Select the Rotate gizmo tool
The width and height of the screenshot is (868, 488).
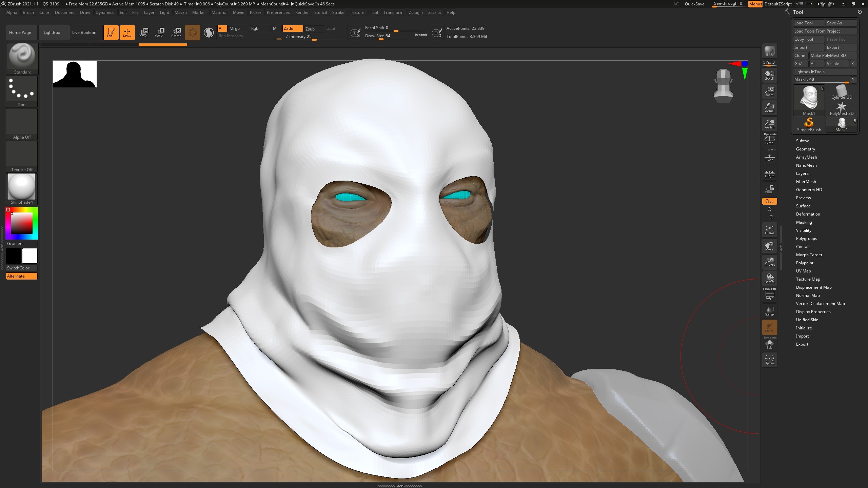(176, 33)
